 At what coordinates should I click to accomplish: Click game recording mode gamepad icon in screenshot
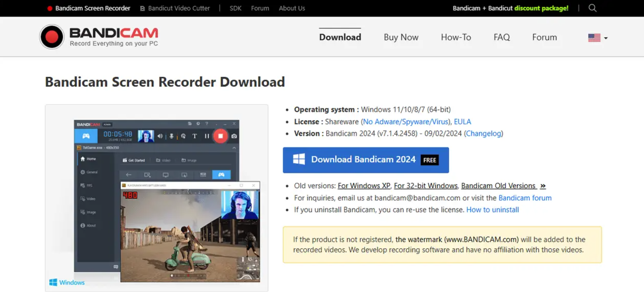[x=86, y=136]
